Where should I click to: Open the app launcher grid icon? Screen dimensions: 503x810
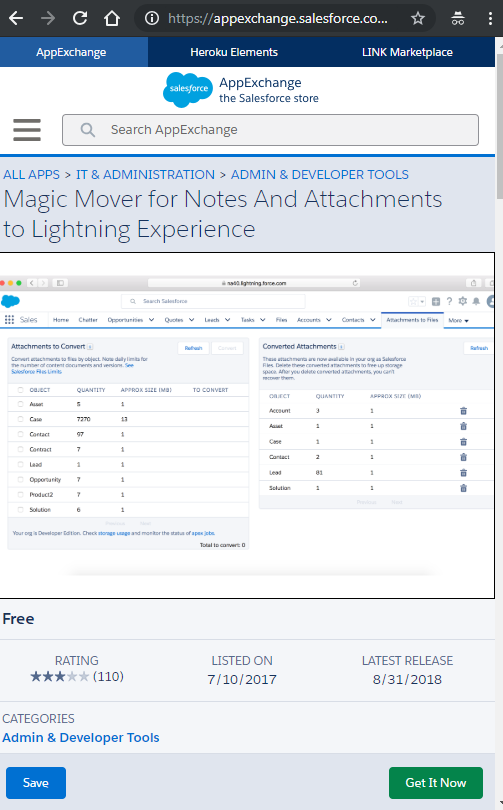click(9, 320)
